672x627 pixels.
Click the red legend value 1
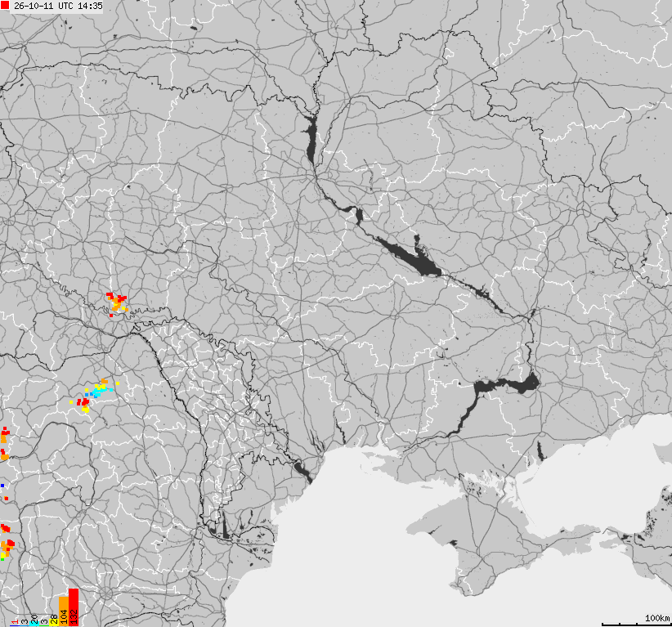15,621
